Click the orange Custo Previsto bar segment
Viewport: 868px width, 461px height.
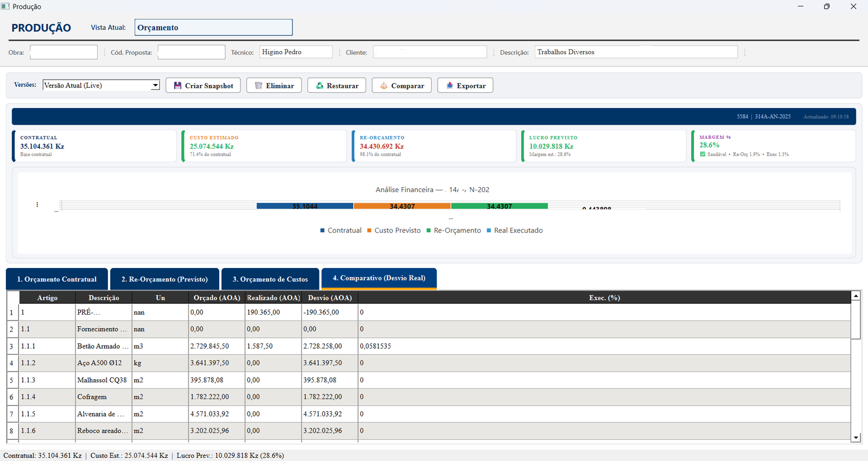402,206
